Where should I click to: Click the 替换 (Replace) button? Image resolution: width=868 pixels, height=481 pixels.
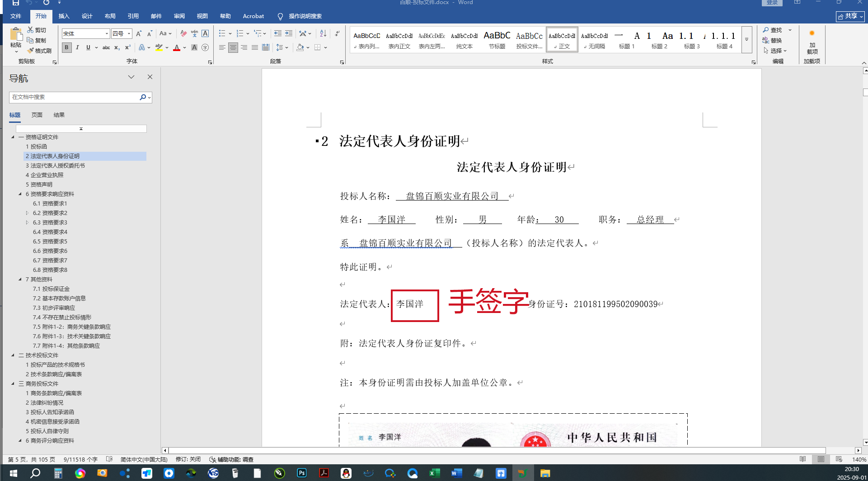(773, 40)
